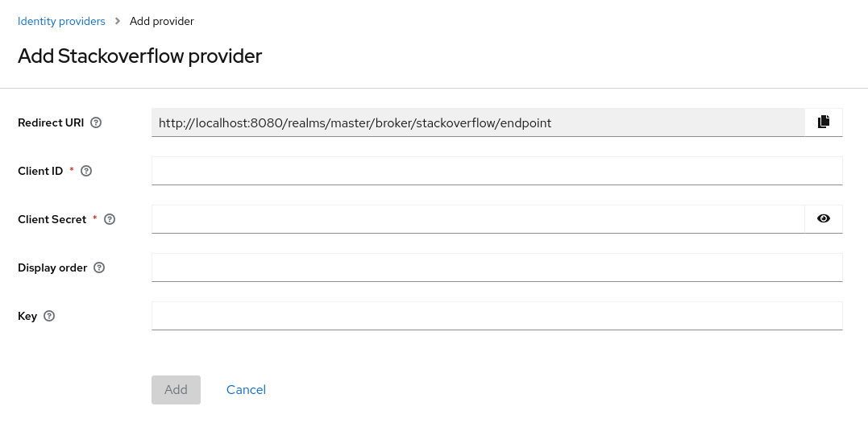Click into the Client Secret field
The height and width of the screenshot is (423, 868).
click(x=477, y=219)
